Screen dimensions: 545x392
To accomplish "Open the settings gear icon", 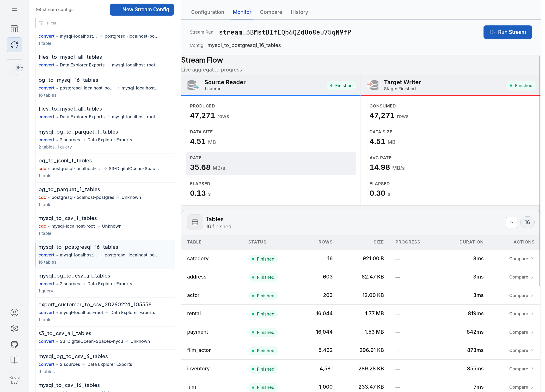I will [14, 328].
